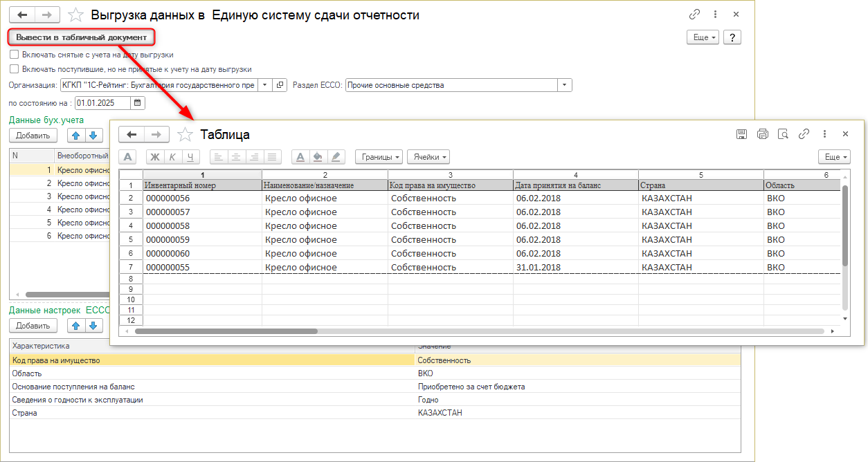Viewport: 868px width, 462px height.
Task: Select row 3 Кресло офисное in the Данные бух.учета list
Action: pos(59,196)
